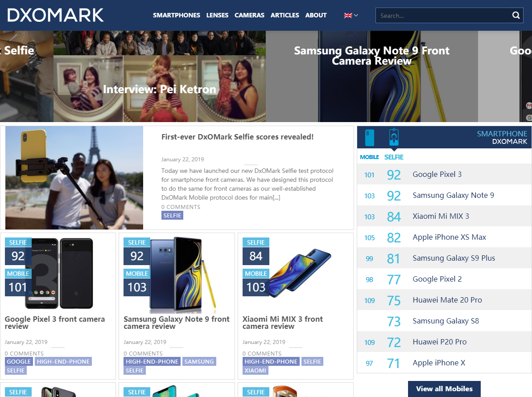Viewport: 532px width, 397px height.
Task: Open the ARTICLES menu
Action: tap(285, 15)
